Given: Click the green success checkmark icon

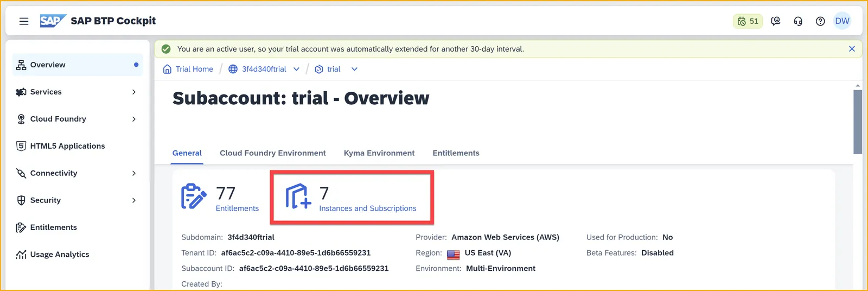Looking at the screenshot, I should [166, 49].
